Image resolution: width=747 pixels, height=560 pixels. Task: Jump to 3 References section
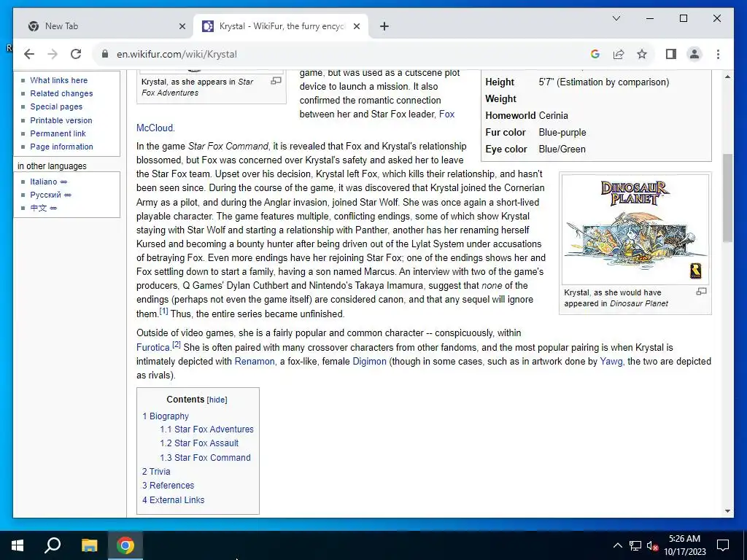pyautogui.click(x=169, y=486)
